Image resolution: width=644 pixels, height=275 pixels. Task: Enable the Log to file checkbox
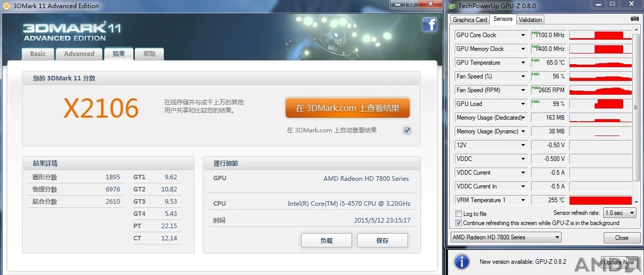pos(459,214)
